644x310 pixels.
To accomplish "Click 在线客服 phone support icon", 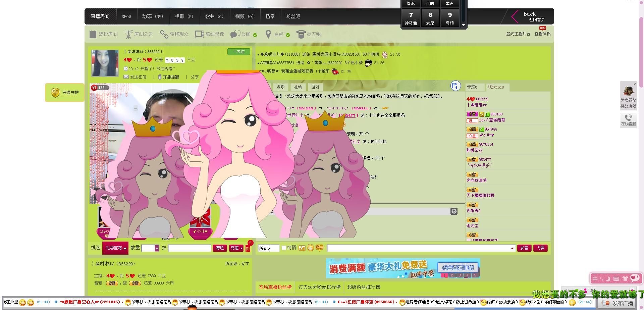I will [628, 120].
